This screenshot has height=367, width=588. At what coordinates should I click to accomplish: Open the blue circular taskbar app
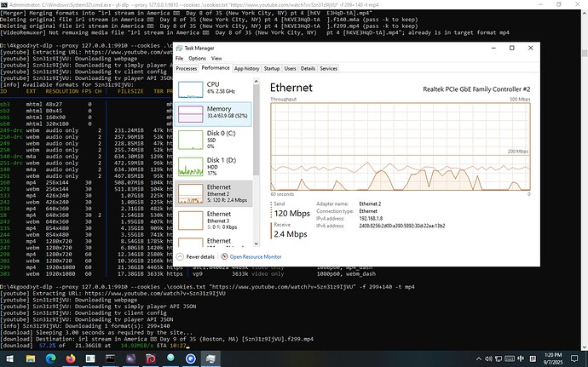(x=191, y=358)
